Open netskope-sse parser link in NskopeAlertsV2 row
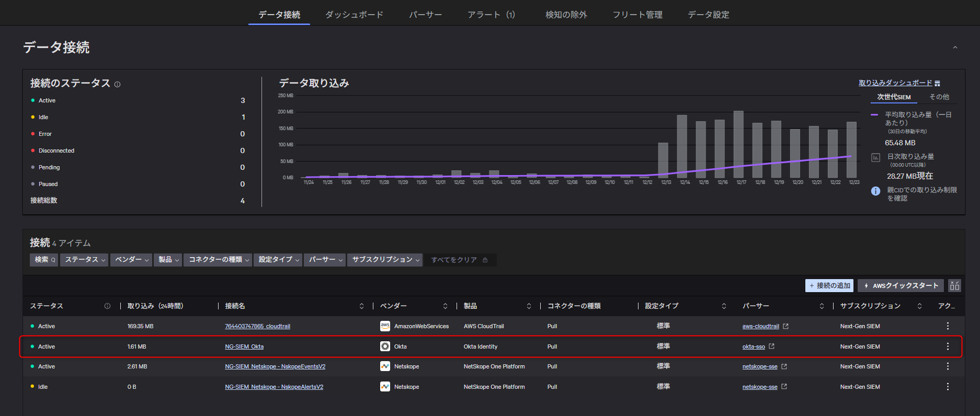The image size is (980, 416). 760,387
